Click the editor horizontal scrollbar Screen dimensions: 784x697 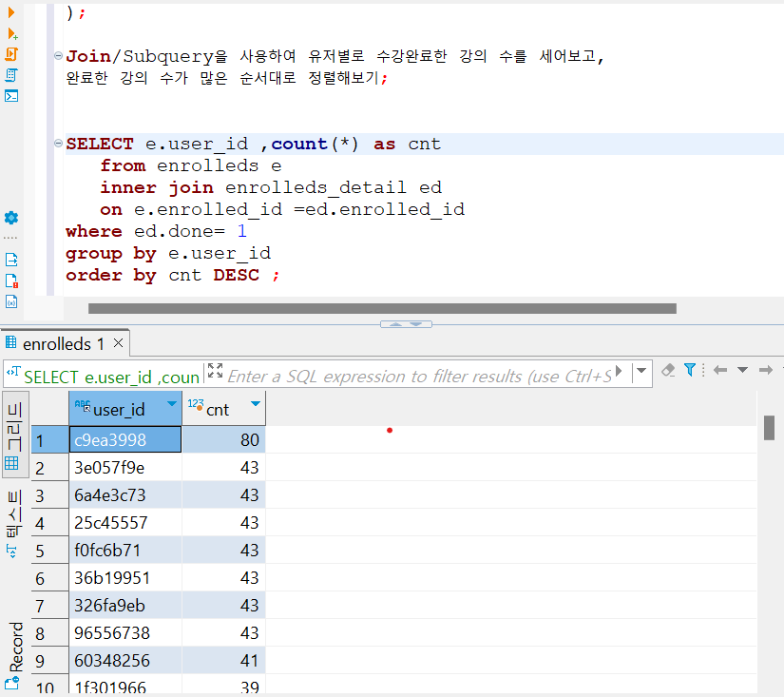382,309
